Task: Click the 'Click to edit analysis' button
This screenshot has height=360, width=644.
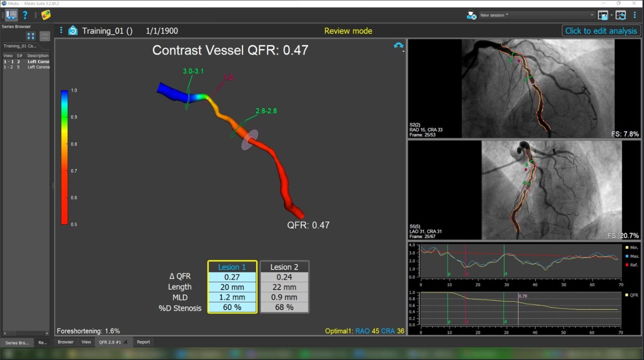Action: point(600,31)
